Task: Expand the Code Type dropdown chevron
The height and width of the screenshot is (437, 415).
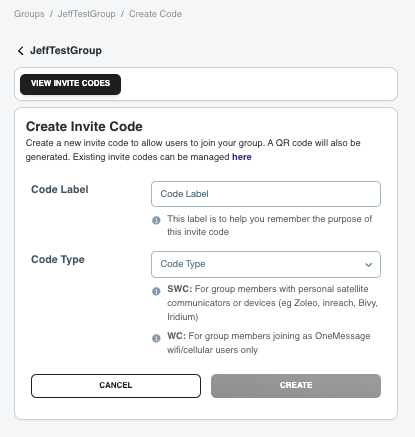Action: point(368,265)
